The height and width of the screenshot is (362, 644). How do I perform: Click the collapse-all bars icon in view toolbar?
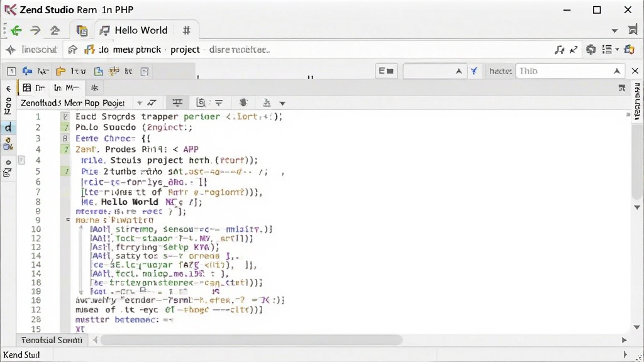tap(177, 102)
